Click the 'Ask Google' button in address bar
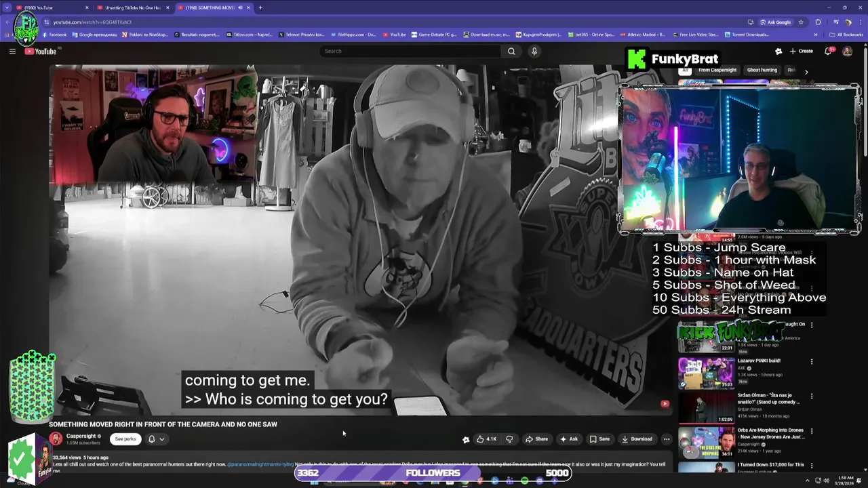868x488 pixels. pos(775,22)
